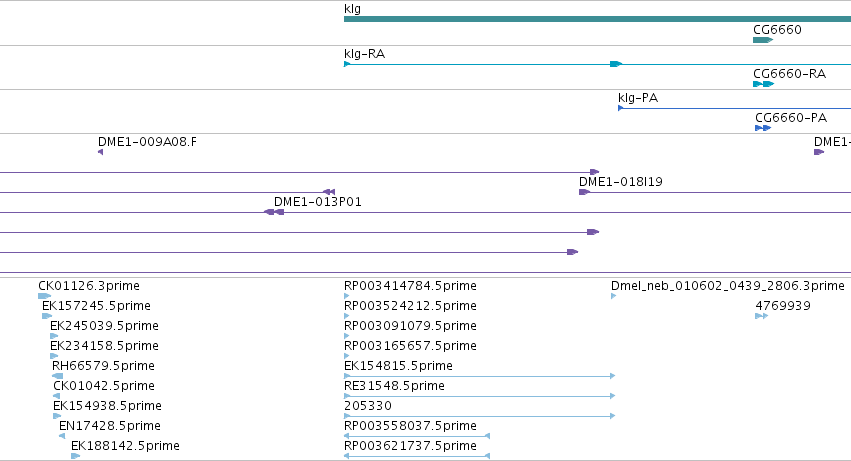
Task: Select the EK188142.5prime EST arrow
Action: pyautogui.click(x=75, y=456)
